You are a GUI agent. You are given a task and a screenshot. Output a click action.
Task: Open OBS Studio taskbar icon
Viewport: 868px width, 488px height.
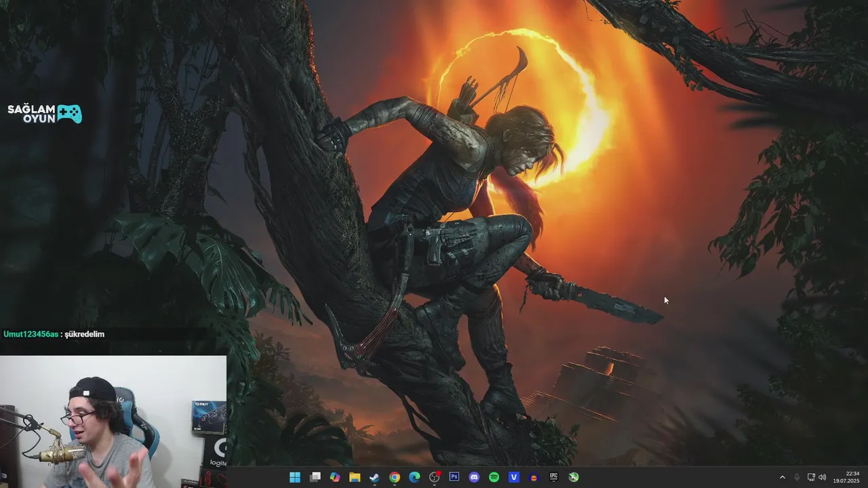tap(435, 477)
